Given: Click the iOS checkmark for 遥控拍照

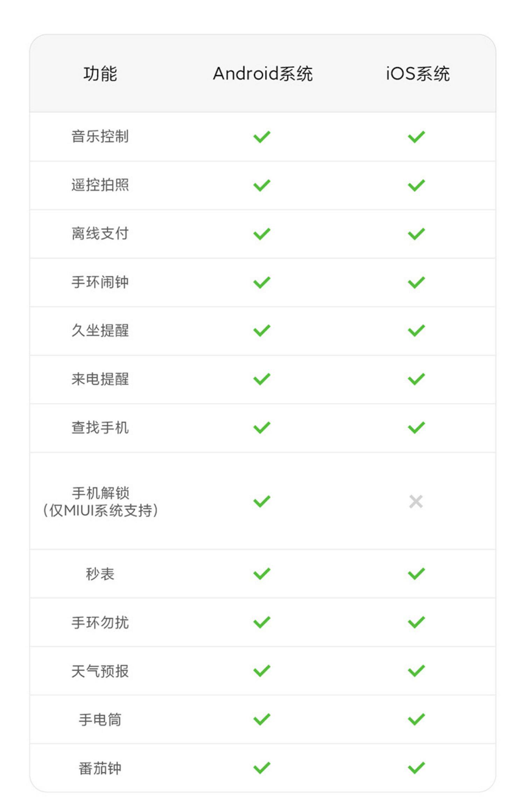Looking at the screenshot, I should (416, 185).
